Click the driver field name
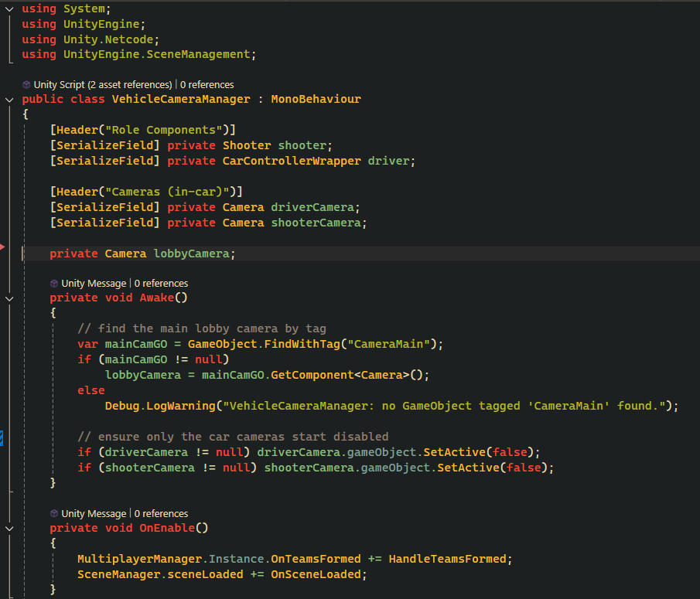Image resolution: width=700 pixels, height=599 pixels. 388,161
